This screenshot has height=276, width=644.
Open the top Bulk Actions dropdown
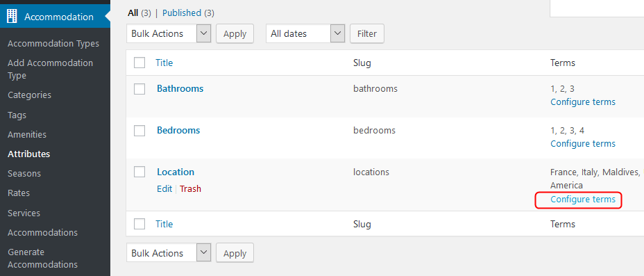pos(169,34)
